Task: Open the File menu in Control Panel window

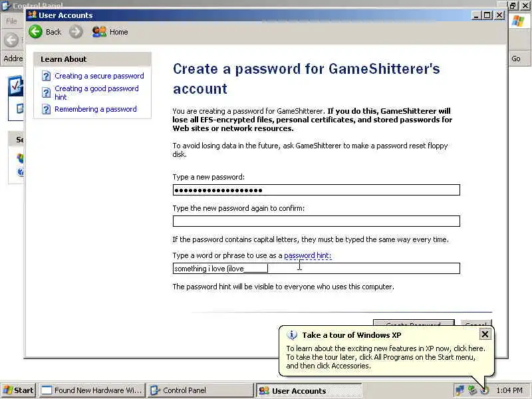Action: point(11,21)
